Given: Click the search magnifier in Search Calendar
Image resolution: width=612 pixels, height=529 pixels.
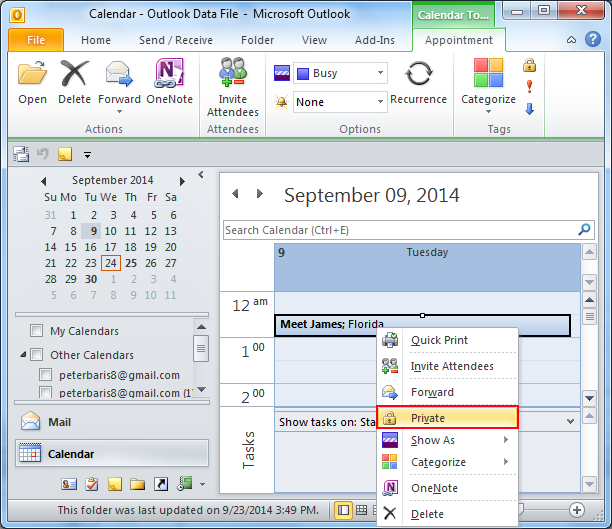Looking at the screenshot, I should [x=584, y=230].
